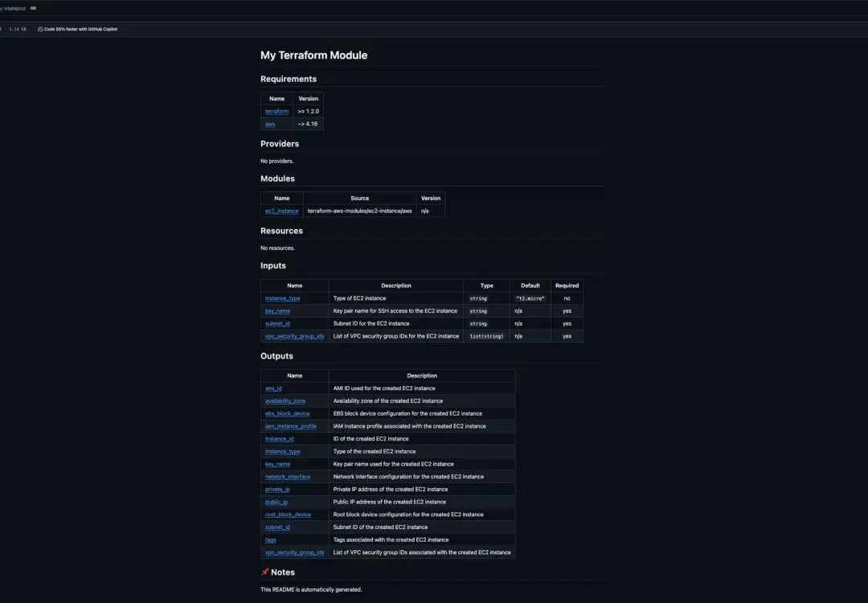The width and height of the screenshot is (868, 603).
Task: Click 'Availability zone of the created EC2 instance'
Action: (388, 401)
